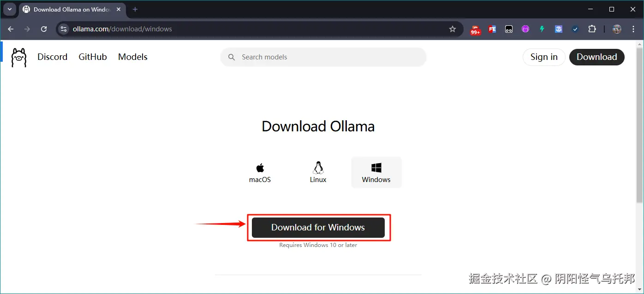Open the browser Extensions puzzle icon
Screen dimensions: 644x294
pos(592,29)
